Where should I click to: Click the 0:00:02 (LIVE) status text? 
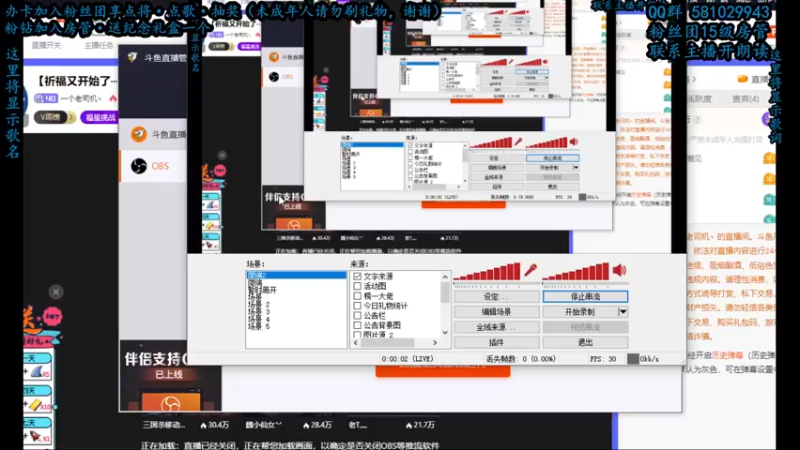pyautogui.click(x=407, y=359)
